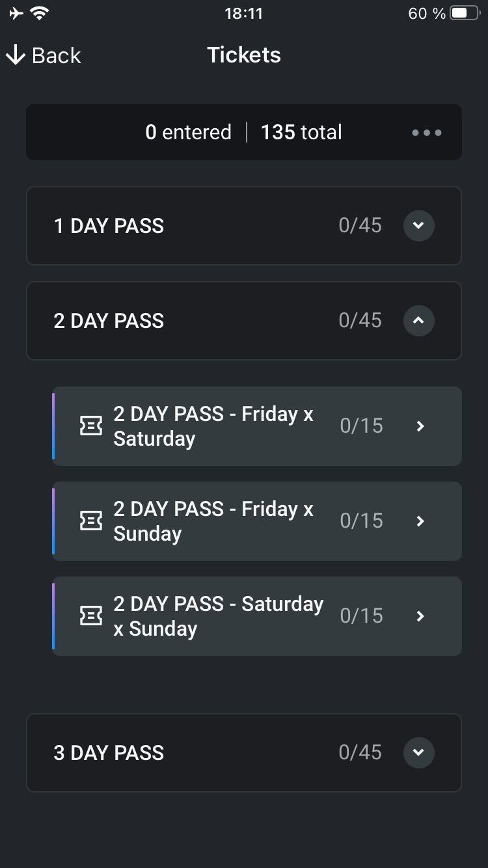Click ticket icon for Friday x Sunday pass
488x868 pixels.
(x=90, y=521)
